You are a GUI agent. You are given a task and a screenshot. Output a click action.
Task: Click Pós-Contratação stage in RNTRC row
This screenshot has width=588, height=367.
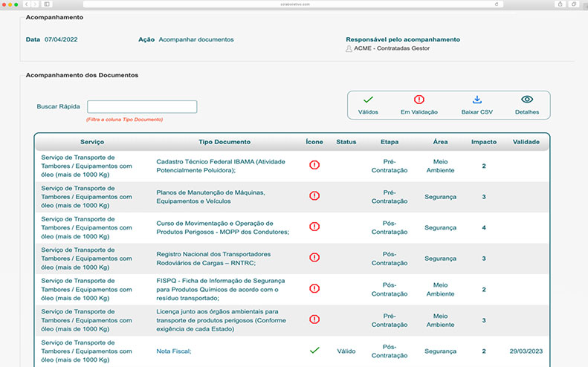(390, 259)
